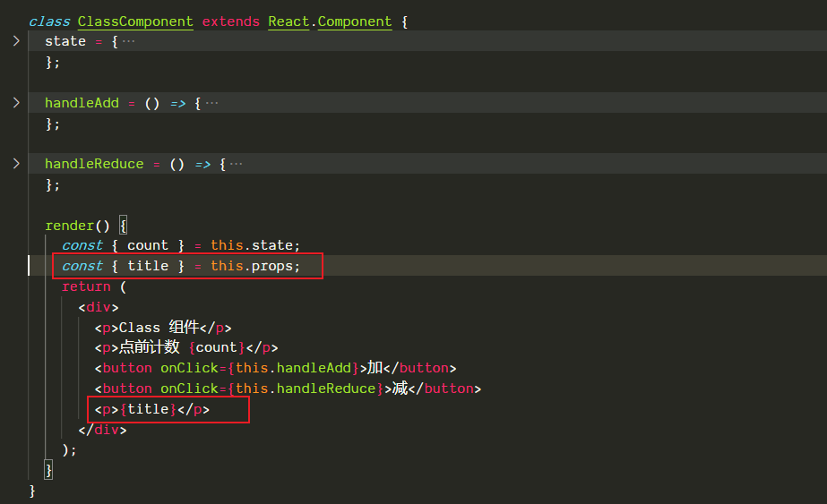Expand the folded handleReduce function
The width and height of the screenshot is (827, 504).
click(x=16, y=164)
